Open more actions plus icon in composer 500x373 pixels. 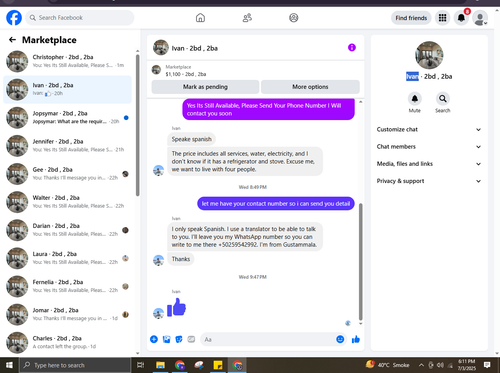(154, 339)
